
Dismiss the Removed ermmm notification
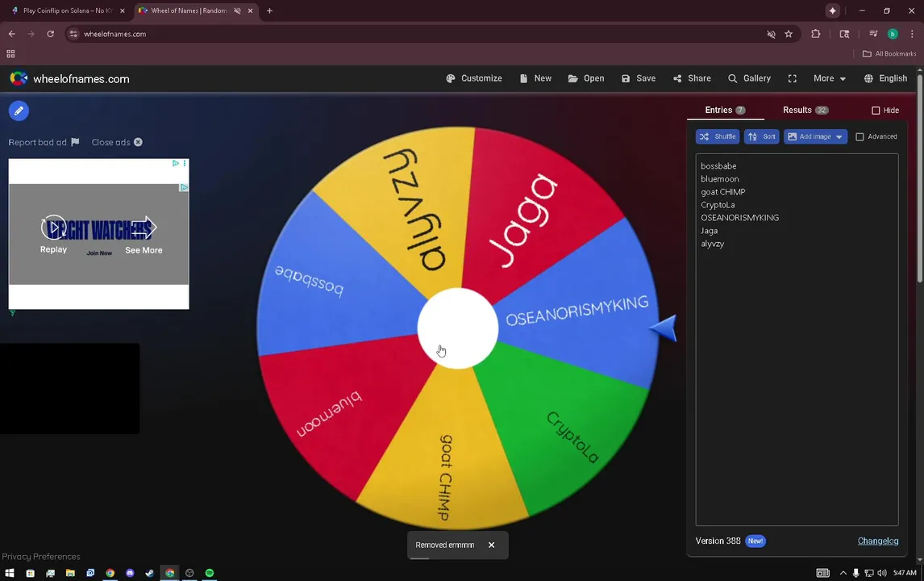click(492, 545)
